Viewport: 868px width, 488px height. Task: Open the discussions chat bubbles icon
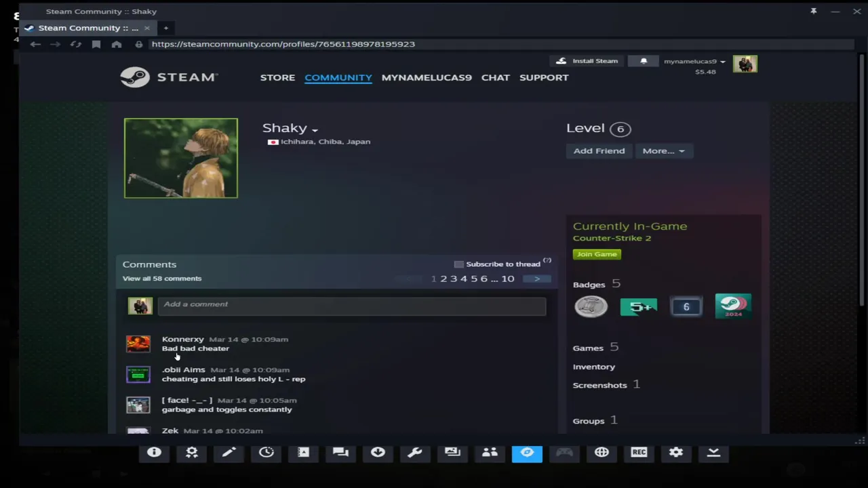340,452
